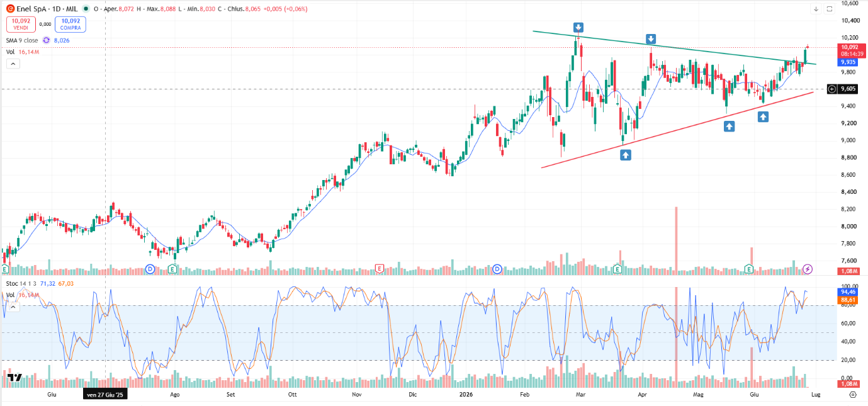Viewport: 868px width, 406px height.
Task: Open the Enel SpA · 1D · MIL symbol title
Action: pyautogui.click(x=47, y=9)
